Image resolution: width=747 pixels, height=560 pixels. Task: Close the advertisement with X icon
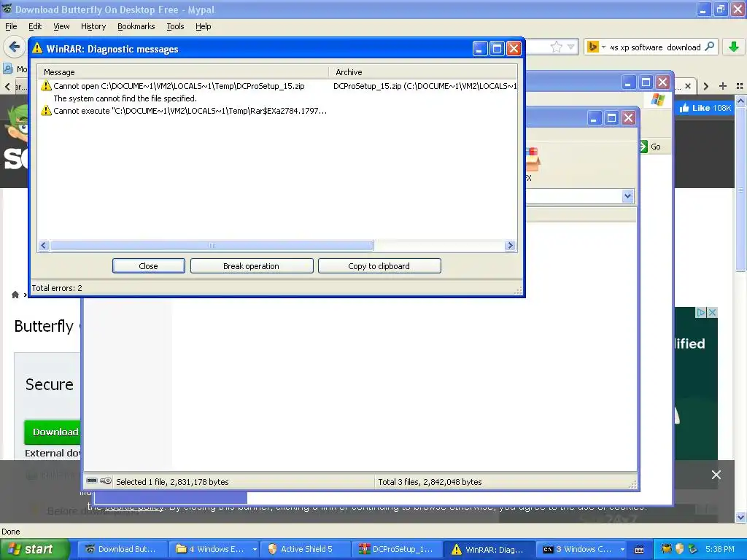tap(712, 312)
